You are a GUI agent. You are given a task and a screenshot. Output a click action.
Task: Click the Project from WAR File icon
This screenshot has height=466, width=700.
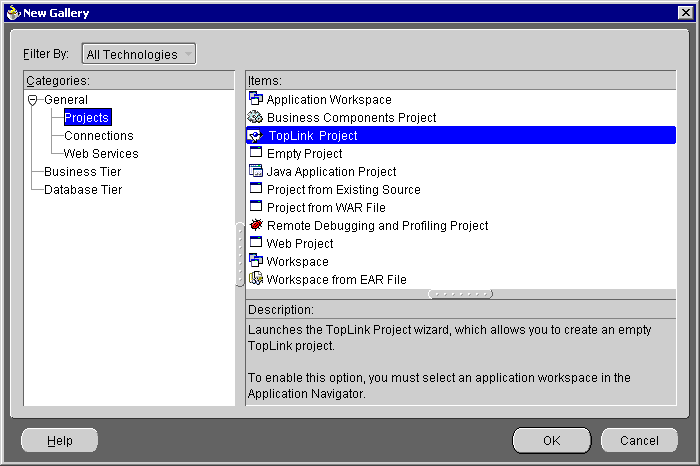(256, 206)
